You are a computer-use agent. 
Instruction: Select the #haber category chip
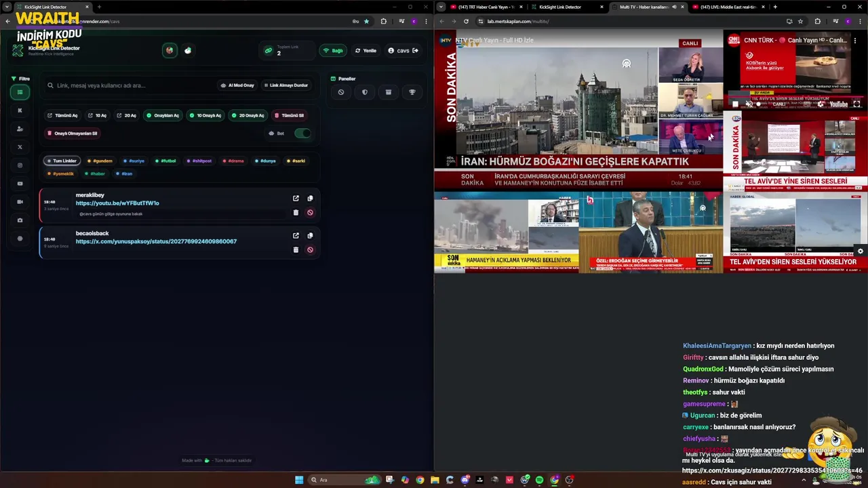pyautogui.click(x=95, y=174)
